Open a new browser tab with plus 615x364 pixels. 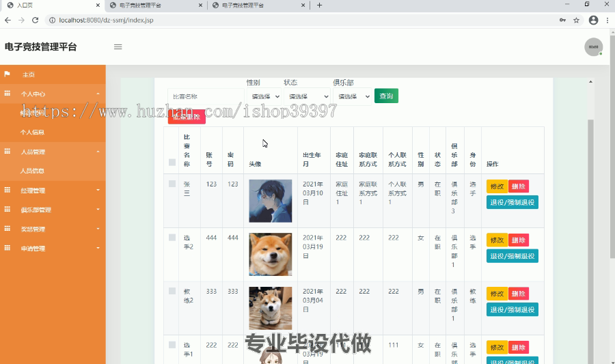(319, 5)
